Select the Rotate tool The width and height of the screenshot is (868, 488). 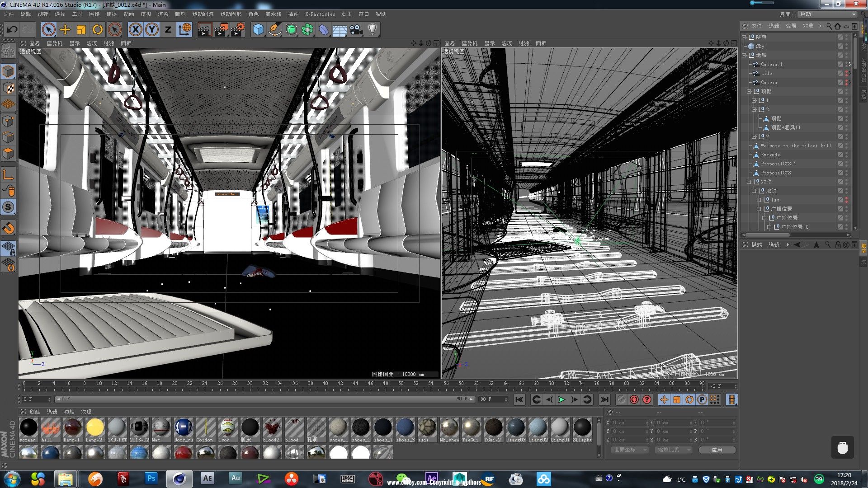[98, 30]
